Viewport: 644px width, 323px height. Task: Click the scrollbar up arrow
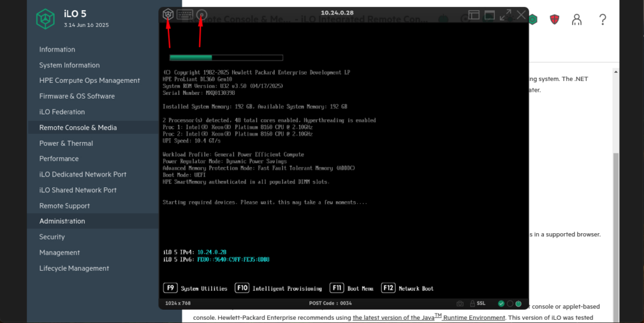[x=615, y=72]
